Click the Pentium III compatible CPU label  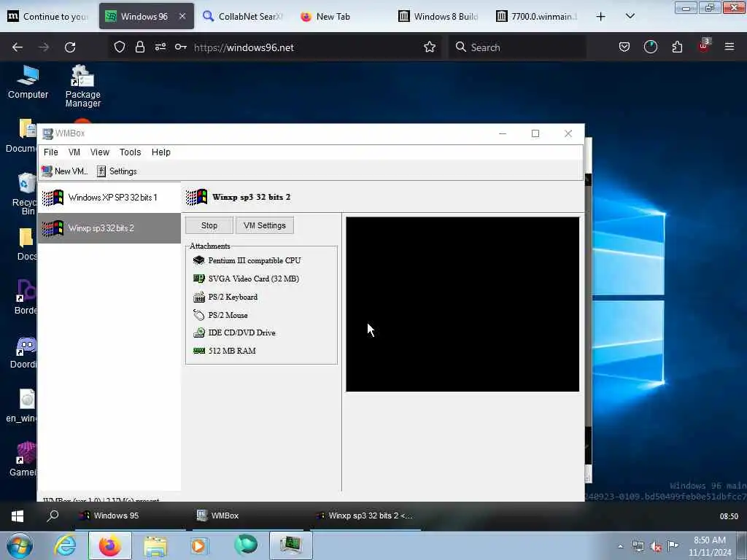[x=255, y=260]
